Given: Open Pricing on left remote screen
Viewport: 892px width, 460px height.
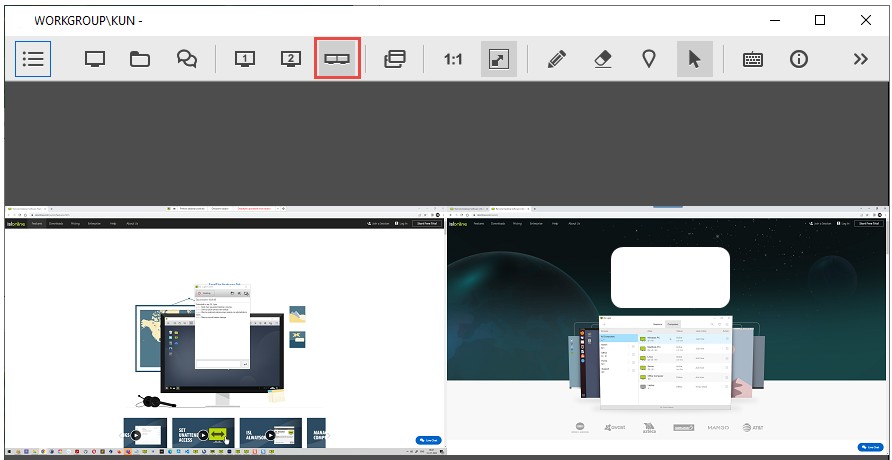Looking at the screenshot, I should click(75, 223).
